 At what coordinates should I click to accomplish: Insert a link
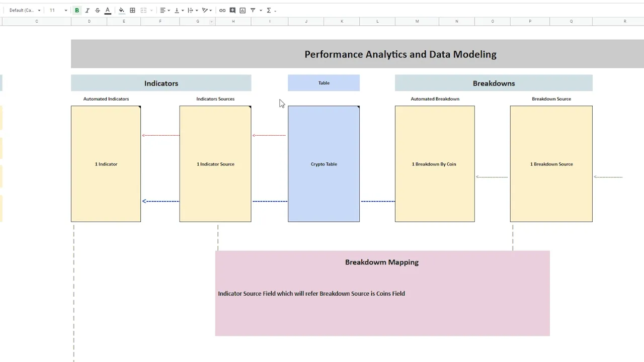click(x=222, y=10)
